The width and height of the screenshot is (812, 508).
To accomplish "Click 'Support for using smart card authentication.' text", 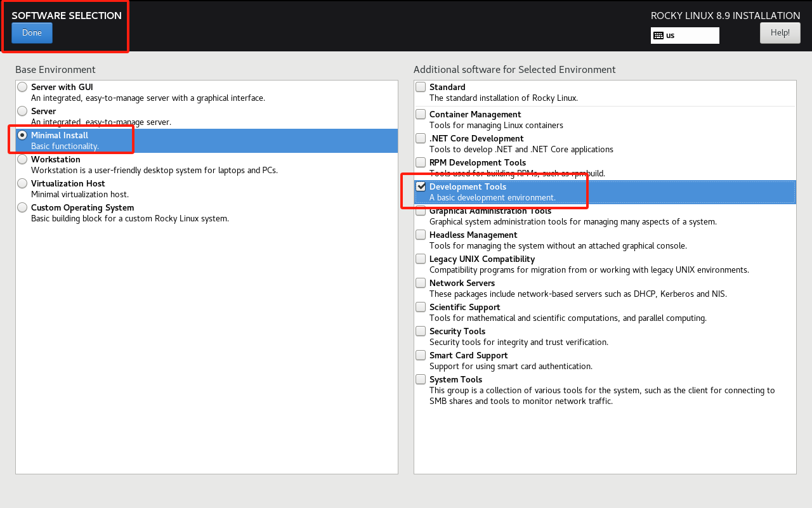I will 511,367.
